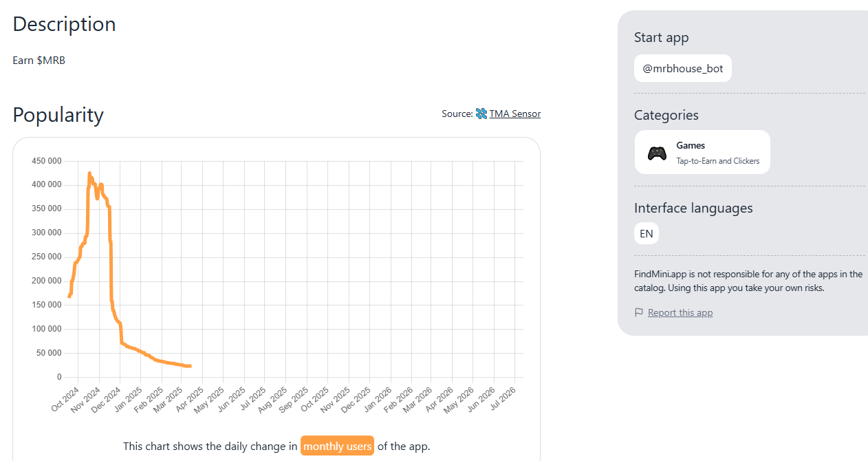Click the chart line start at Oct 2024
The height and width of the screenshot is (461, 868).
click(69, 297)
